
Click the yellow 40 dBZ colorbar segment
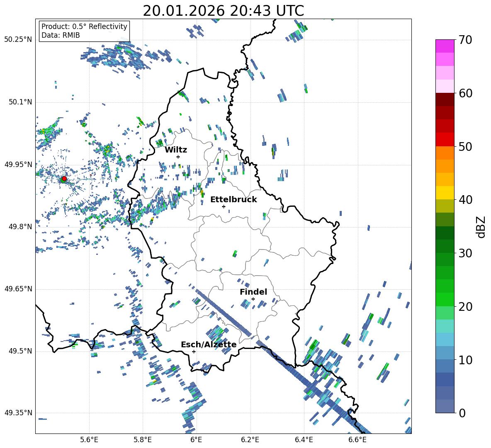(445, 193)
